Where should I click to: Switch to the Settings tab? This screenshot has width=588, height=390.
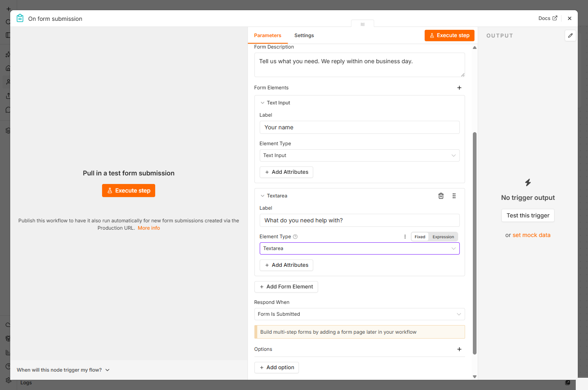tap(304, 35)
